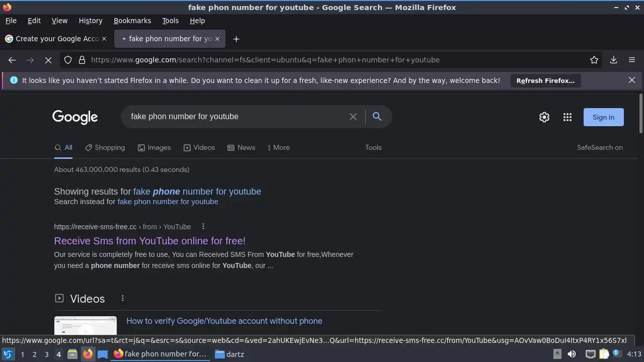Open the Bookmarks menu
The width and height of the screenshot is (644, 362).
(132, 21)
